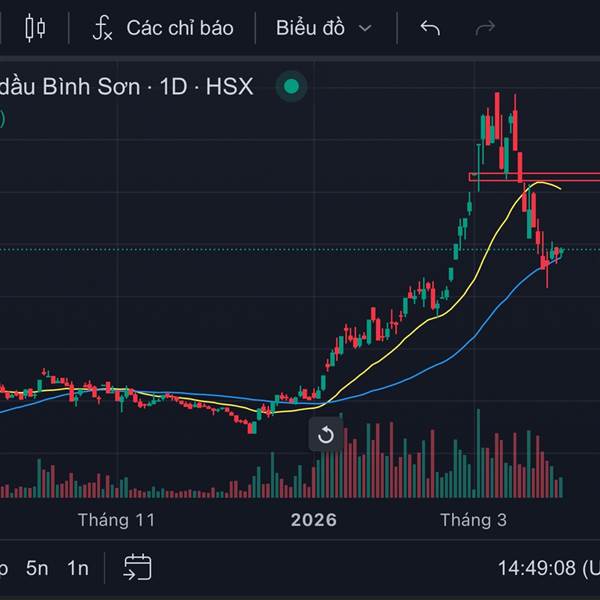This screenshot has width=600, height=600.
Task: Click the fx indicators icon
Action: [x=103, y=28]
